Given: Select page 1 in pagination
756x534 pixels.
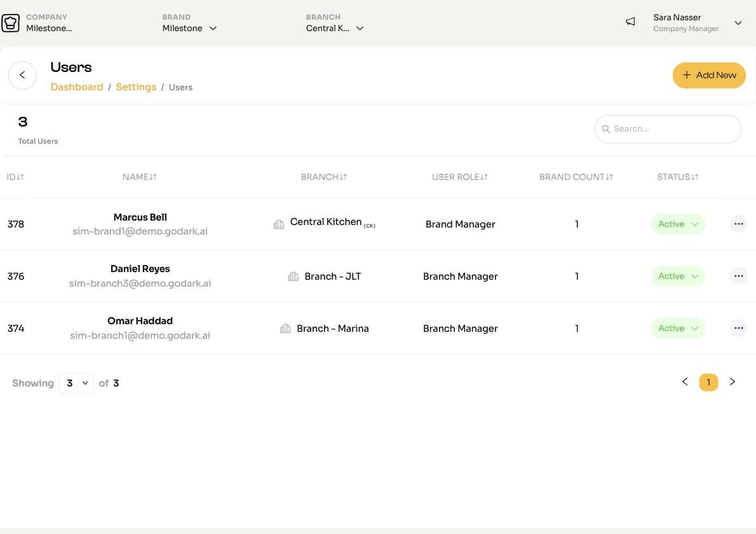Looking at the screenshot, I should (708, 382).
